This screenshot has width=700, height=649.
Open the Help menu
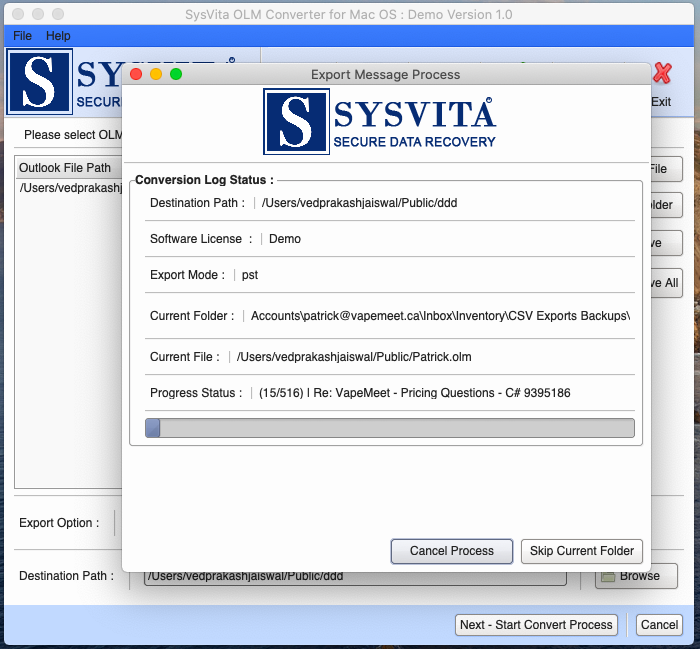(58, 36)
